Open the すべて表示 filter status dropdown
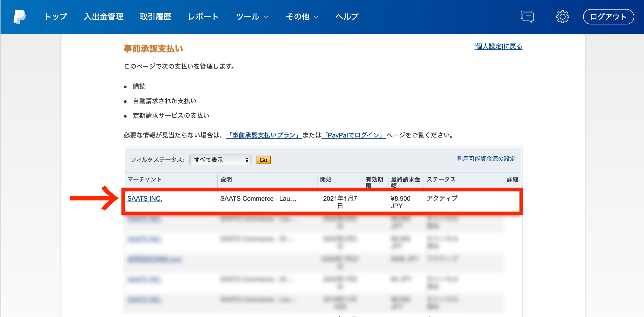Viewport: 644px width, 317px height. click(220, 160)
